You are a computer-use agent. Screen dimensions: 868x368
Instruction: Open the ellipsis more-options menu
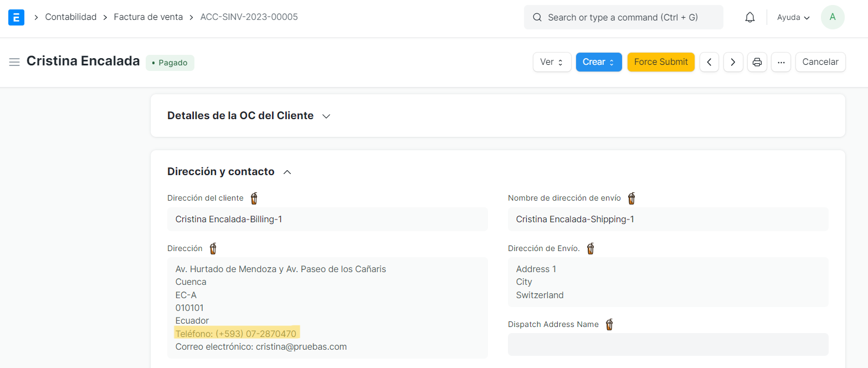(781, 62)
